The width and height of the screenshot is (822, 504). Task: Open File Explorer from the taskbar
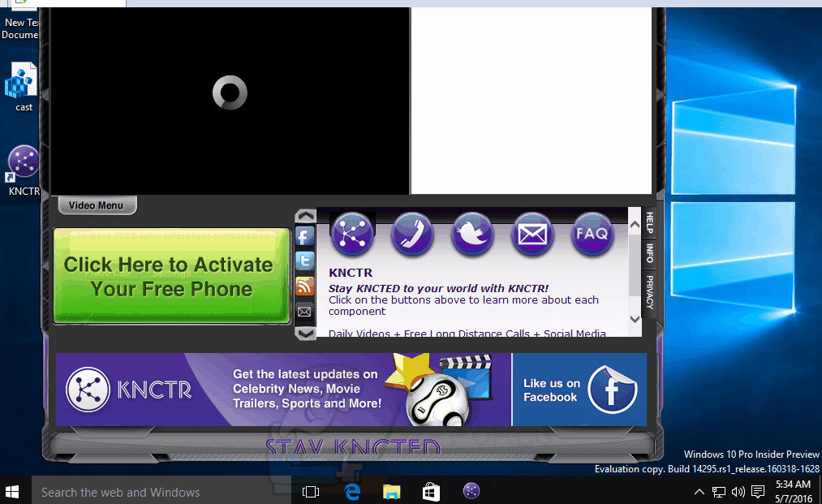pos(392,492)
